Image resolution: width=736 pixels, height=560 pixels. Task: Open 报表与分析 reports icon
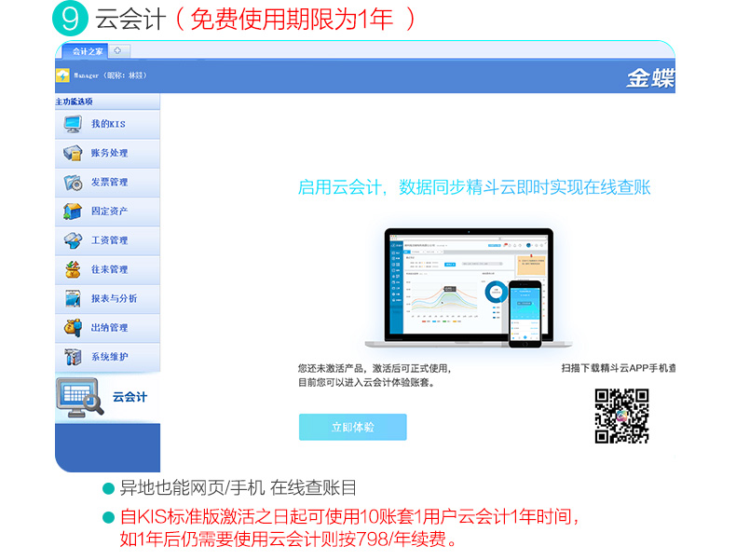pos(74,299)
